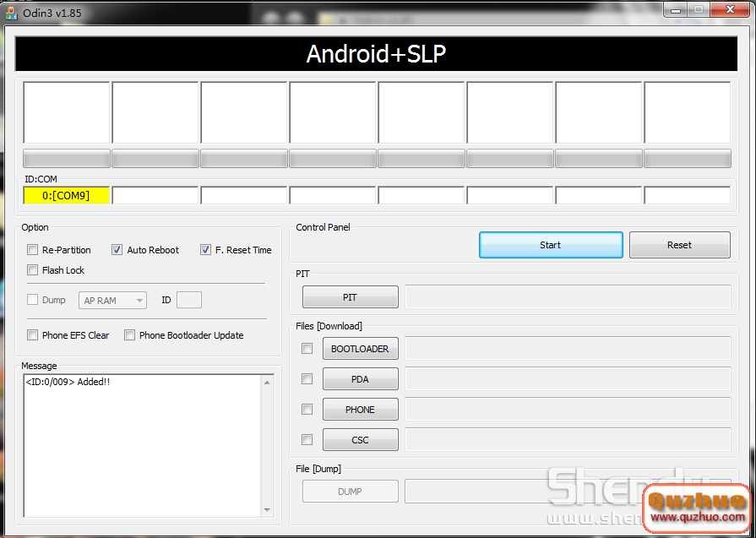
Task: Tick the checkbox beside PHONE
Action: [x=307, y=410]
